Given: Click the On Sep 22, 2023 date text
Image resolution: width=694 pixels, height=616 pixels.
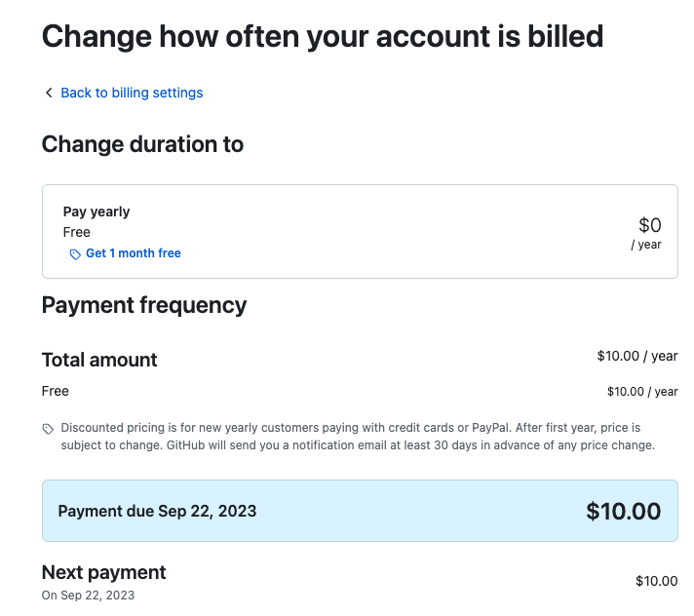Looking at the screenshot, I should point(88,595).
